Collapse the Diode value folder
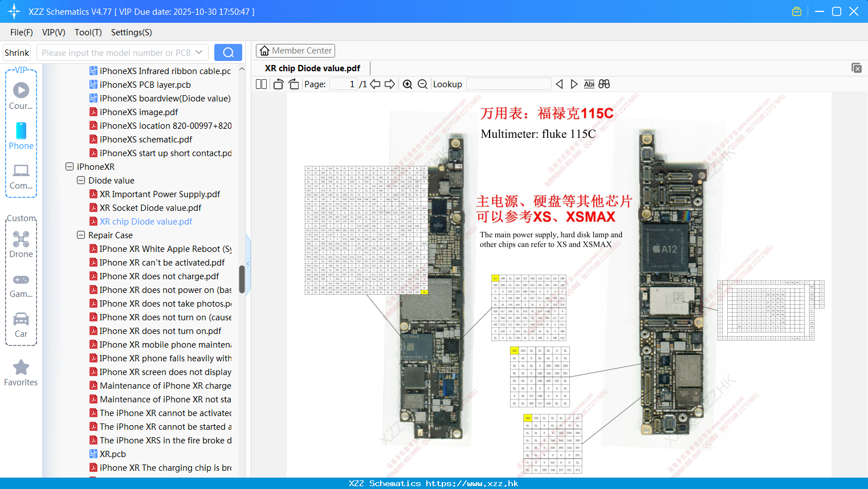Image resolution: width=868 pixels, height=489 pixels. (81, 180)
